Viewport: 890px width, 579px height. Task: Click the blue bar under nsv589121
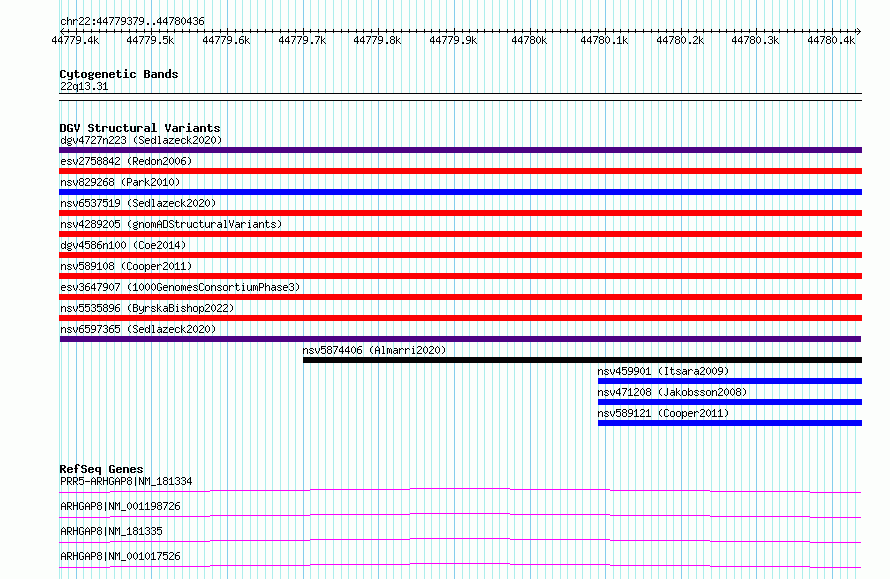pyautogui.click(x=730, y=423)
